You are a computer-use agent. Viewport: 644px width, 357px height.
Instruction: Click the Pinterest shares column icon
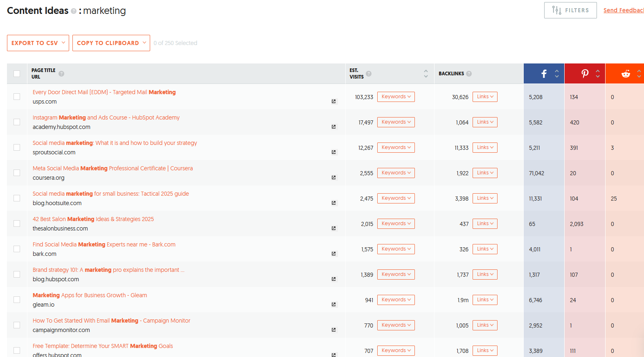pos(585,74)
